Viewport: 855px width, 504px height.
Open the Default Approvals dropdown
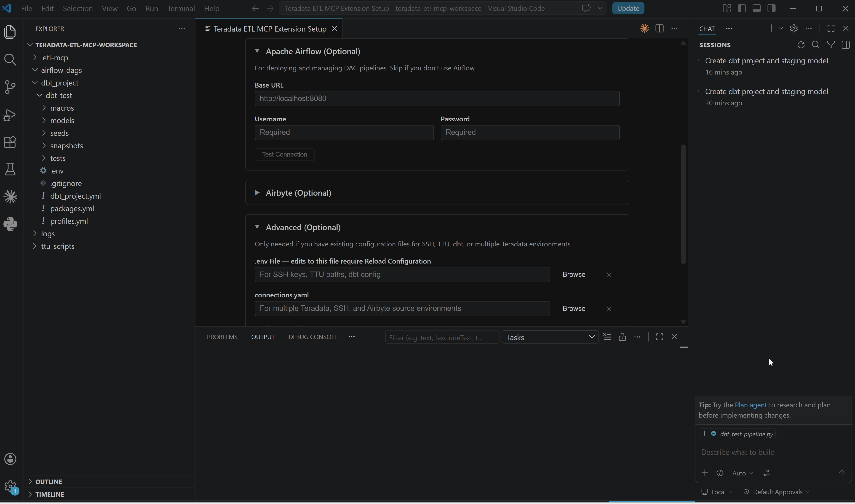pos(777,492)
